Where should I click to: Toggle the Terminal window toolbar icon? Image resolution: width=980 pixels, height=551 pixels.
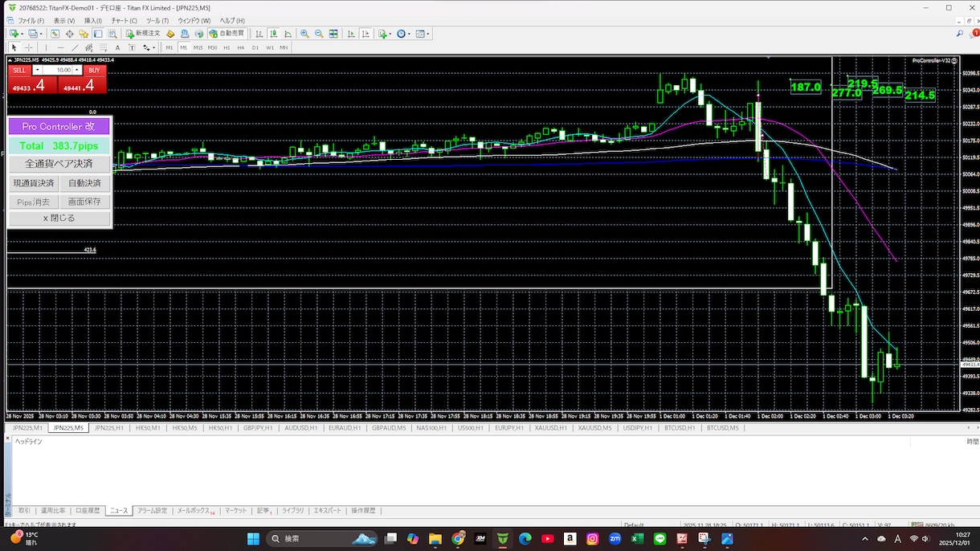coord(97,34)
